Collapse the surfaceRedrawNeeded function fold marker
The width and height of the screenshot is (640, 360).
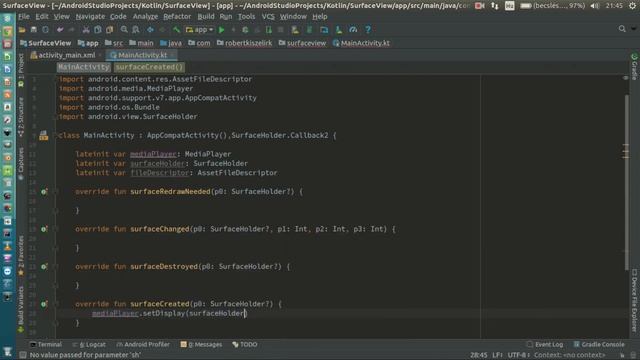[56, 191]
